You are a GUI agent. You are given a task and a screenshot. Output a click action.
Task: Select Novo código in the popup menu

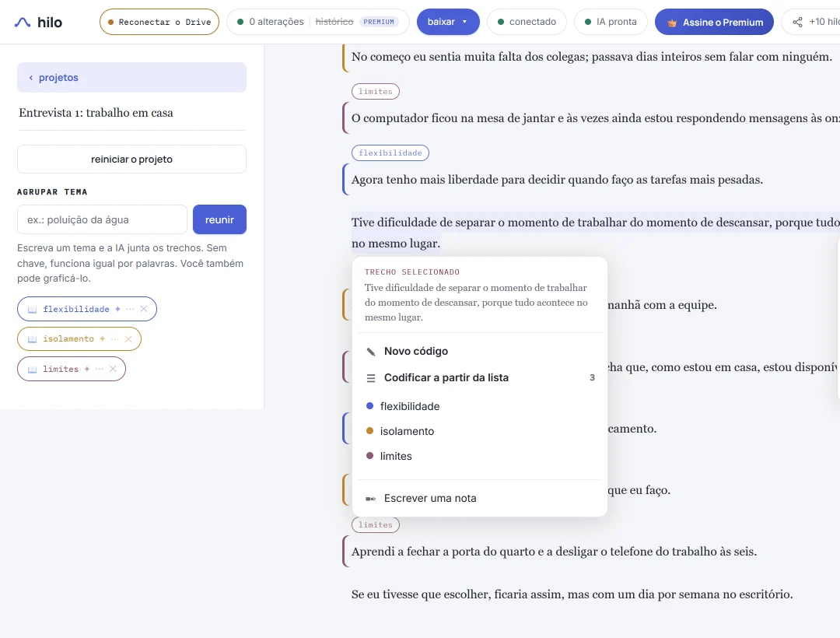479,352
